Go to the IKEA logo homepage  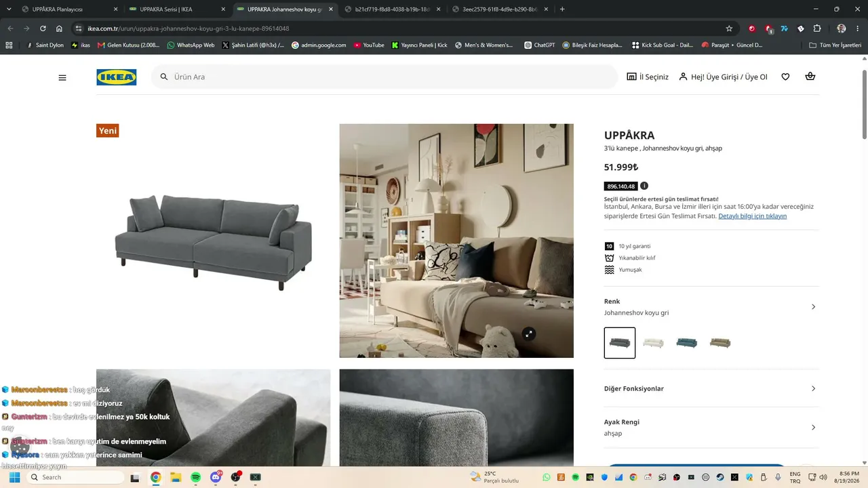(117, 77)
